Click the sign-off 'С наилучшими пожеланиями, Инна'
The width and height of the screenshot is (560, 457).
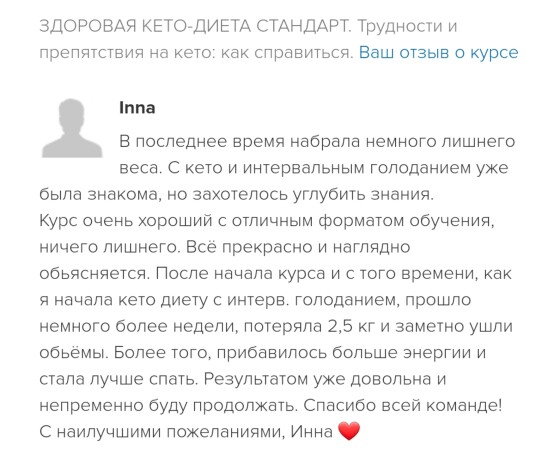[186, 432]
